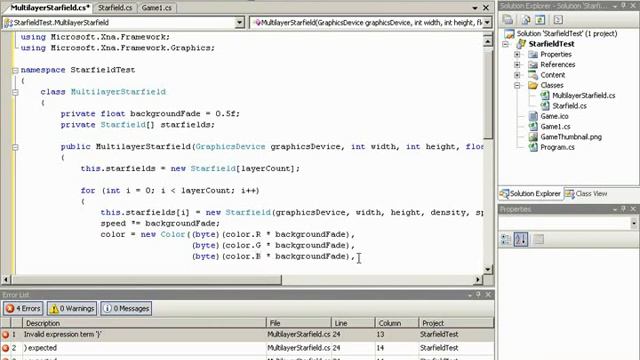
Task: Click StarfieldTest project icon in tree
Action: pyautogui.click(x=521, y=44)
